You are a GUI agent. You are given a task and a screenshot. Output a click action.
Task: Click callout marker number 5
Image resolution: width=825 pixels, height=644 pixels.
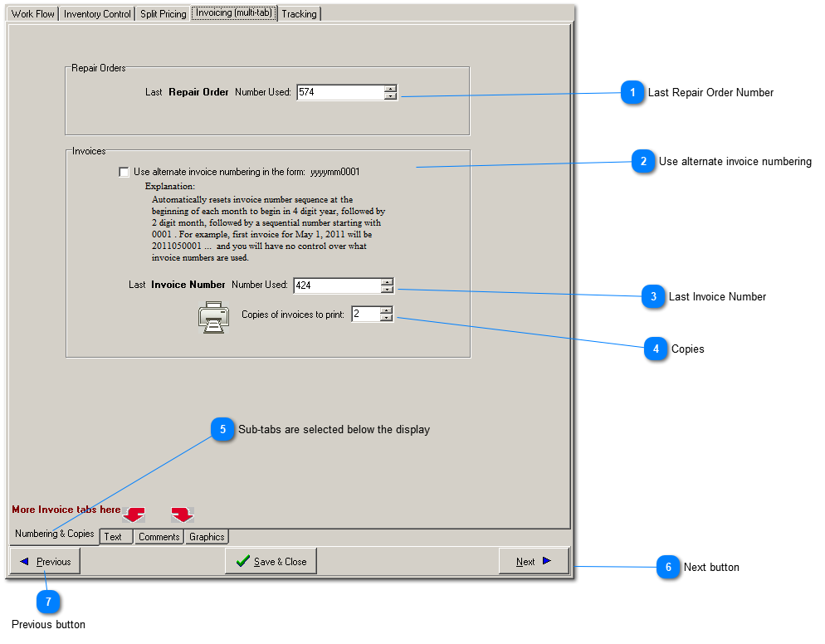click(x=222, y=430)
